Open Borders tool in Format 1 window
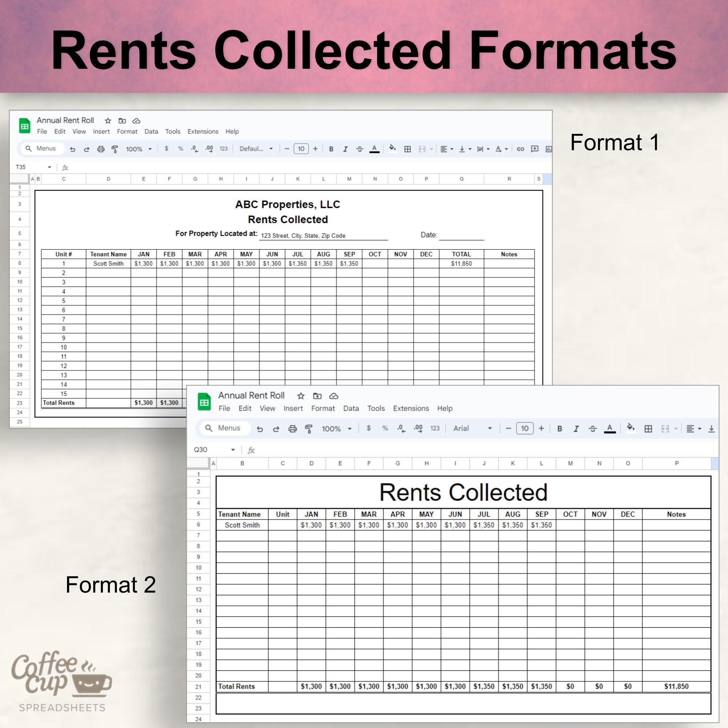Image resolution: width=728 pixels, height=728 pixels. tap(407, 149)
